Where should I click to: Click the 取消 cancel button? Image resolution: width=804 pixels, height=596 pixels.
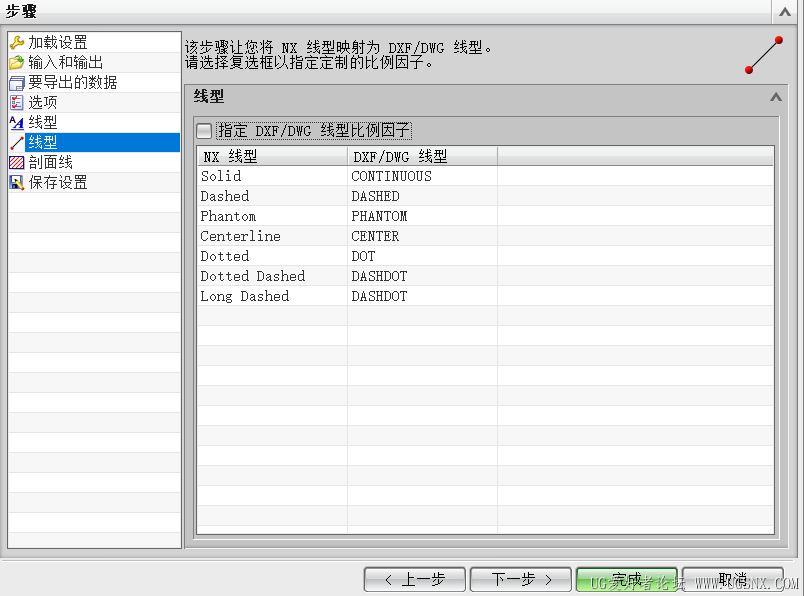point(733,580)
